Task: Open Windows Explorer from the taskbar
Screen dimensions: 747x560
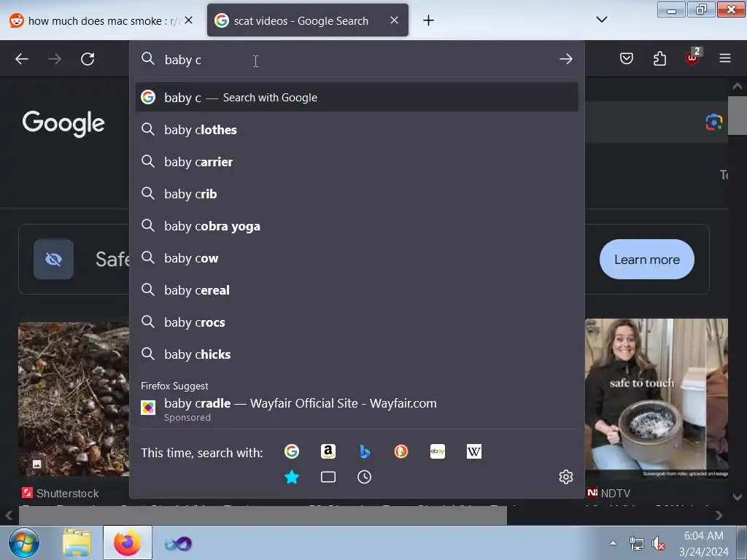Action: (77, 542)
